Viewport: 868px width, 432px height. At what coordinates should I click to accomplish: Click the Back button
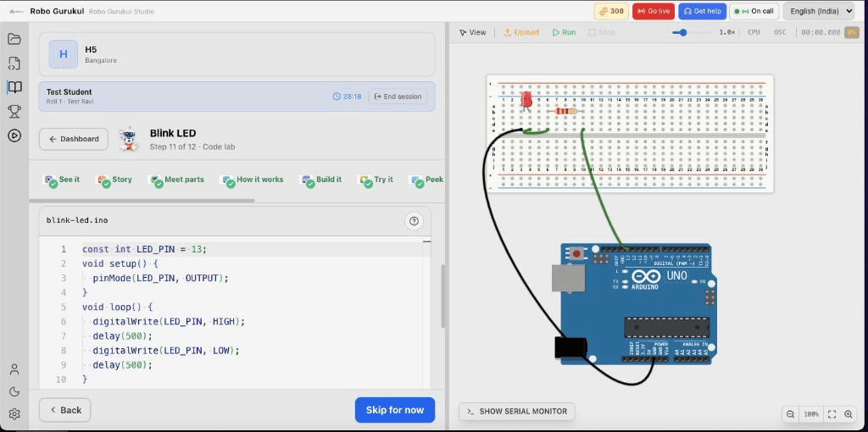click(x=64, y=410)
